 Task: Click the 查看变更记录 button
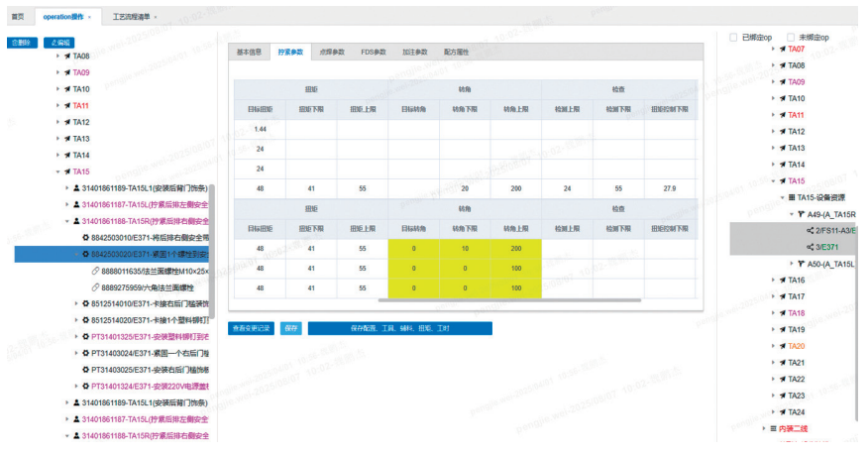(251, 328)
